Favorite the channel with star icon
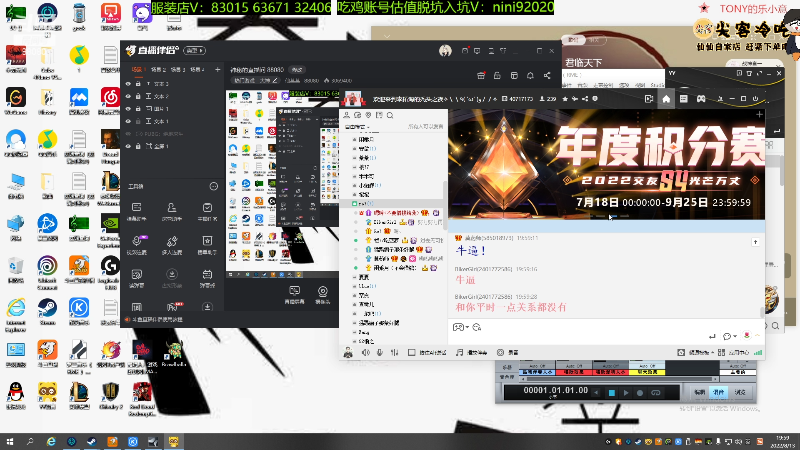 pos(565,99)
